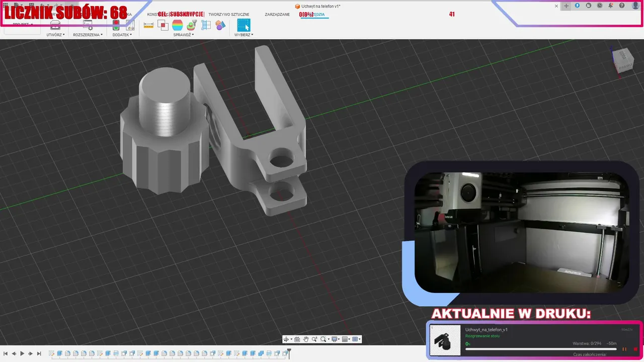Image resolution: width=644 pixels, height=362 pixels.
Task: Click the timeline end marker
Action: (289, 353)
